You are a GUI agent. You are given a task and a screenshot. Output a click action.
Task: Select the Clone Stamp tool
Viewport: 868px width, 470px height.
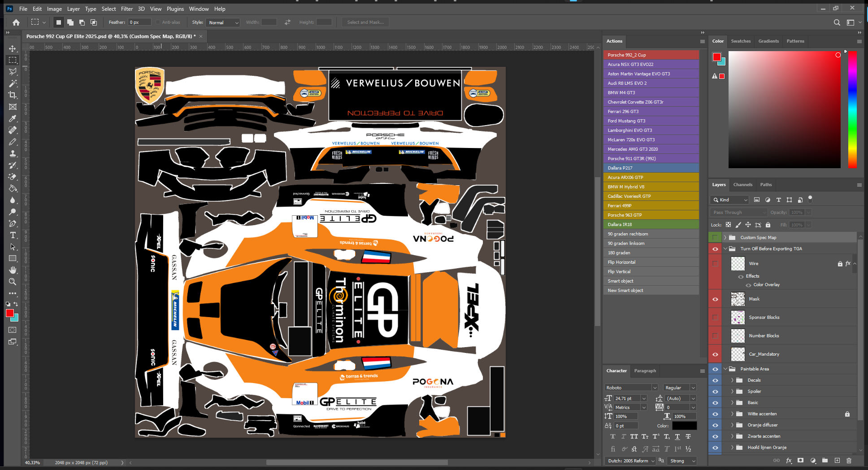point(13,153)
